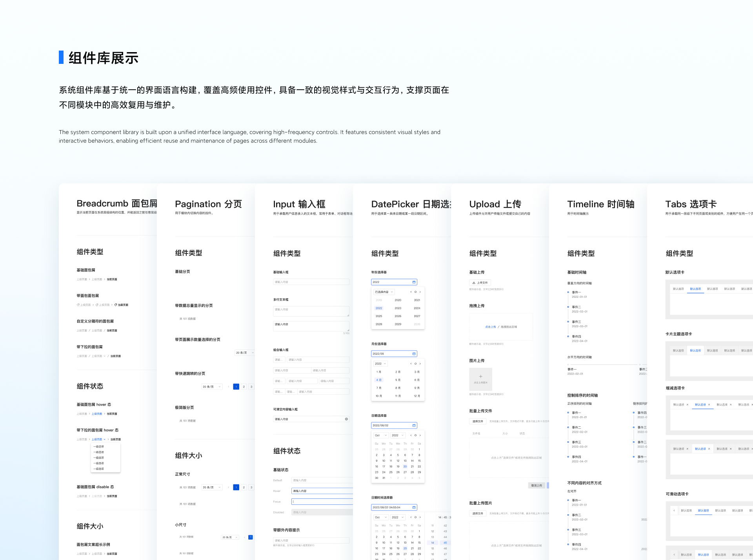Click page 2 under 带快速跳转的分页

click(x=244, y=387)
